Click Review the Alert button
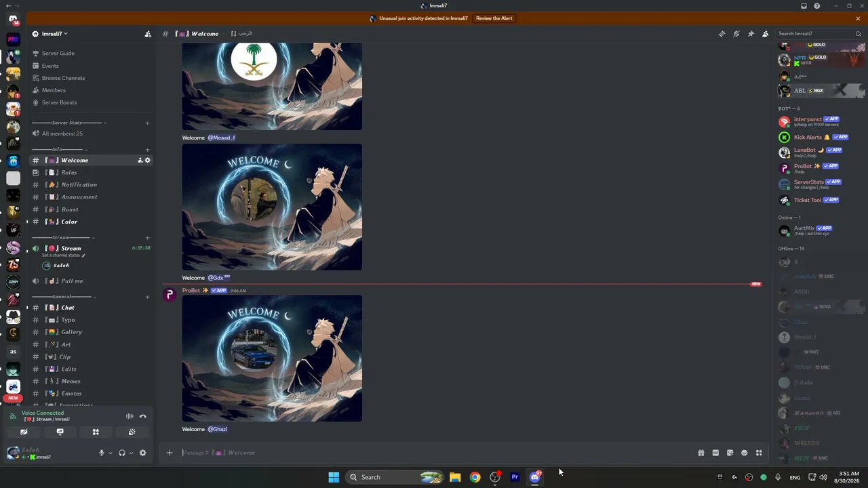The height and width of the screenshot is (488, 868). [494, 18]
